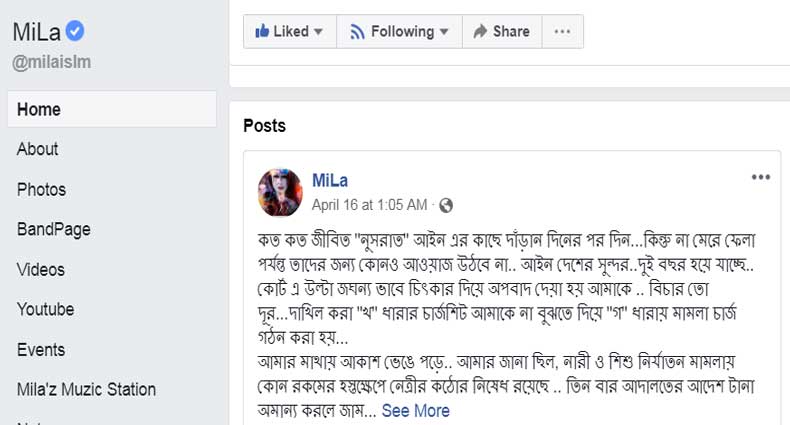The width and height of the screenshot is (790, 425).
Task: Open the BandPage tab
Action: [54, 229]
